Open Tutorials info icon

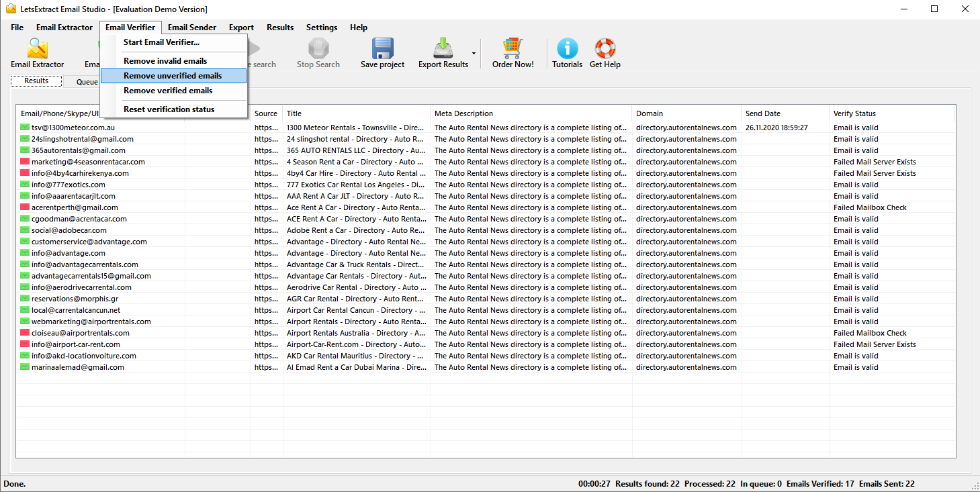(x=567, y=49)
